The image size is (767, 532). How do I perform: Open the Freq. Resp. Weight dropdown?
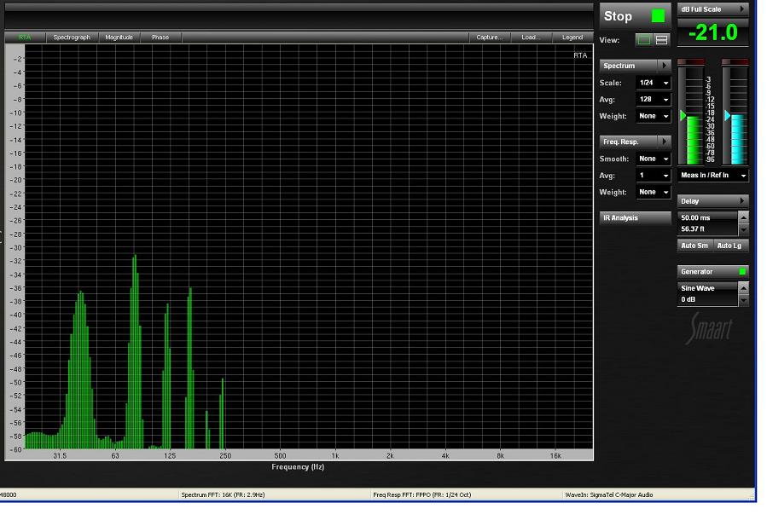tap(653, 192)
